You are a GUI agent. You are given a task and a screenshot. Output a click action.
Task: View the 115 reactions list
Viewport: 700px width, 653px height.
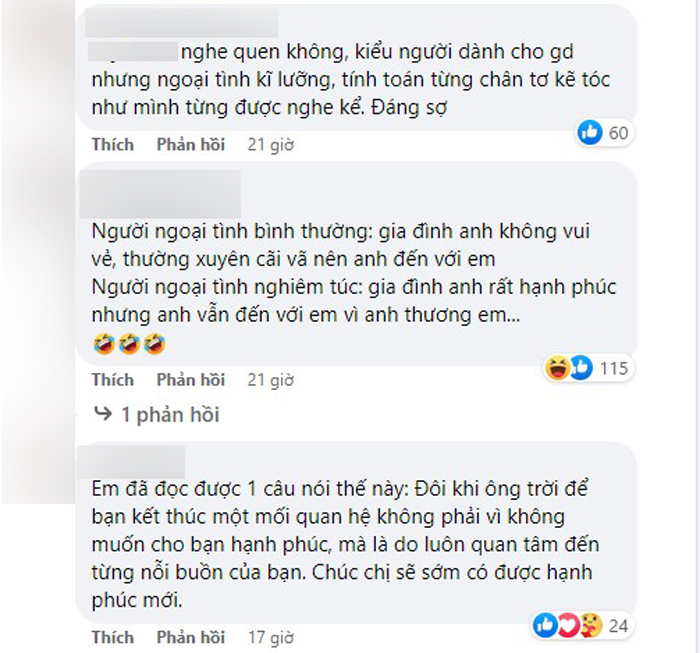613,369
